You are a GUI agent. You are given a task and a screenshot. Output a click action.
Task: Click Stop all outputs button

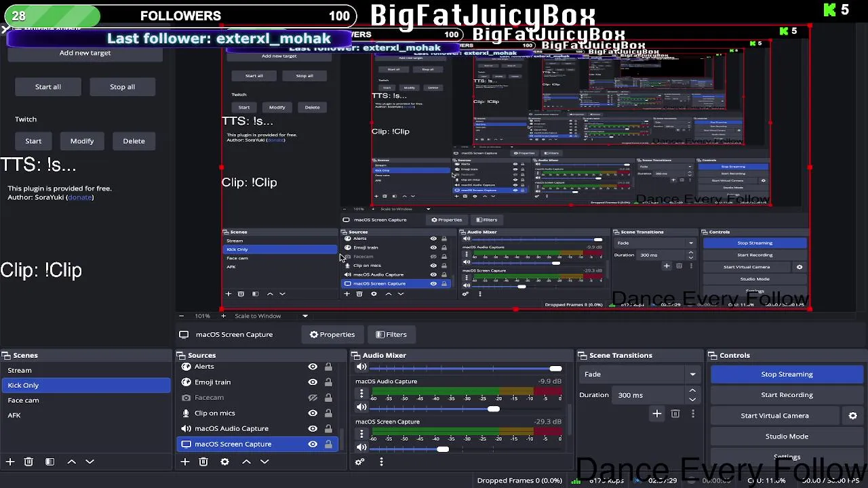(x=122, y=87)
